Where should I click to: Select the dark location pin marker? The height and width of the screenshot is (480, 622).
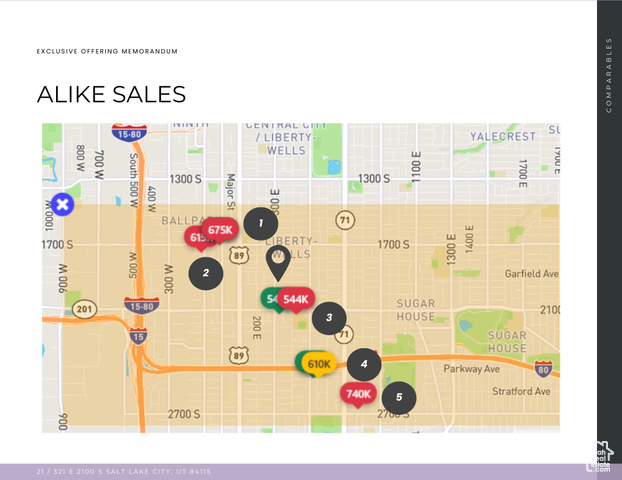pyautogui.click(x=277, y=261)
